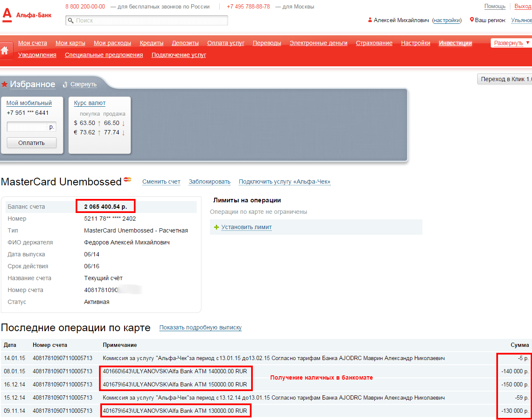Click Установить лимит link
The width and height of the screenshot is (532, 420).
pyautogui.click(x=246, y=227)
